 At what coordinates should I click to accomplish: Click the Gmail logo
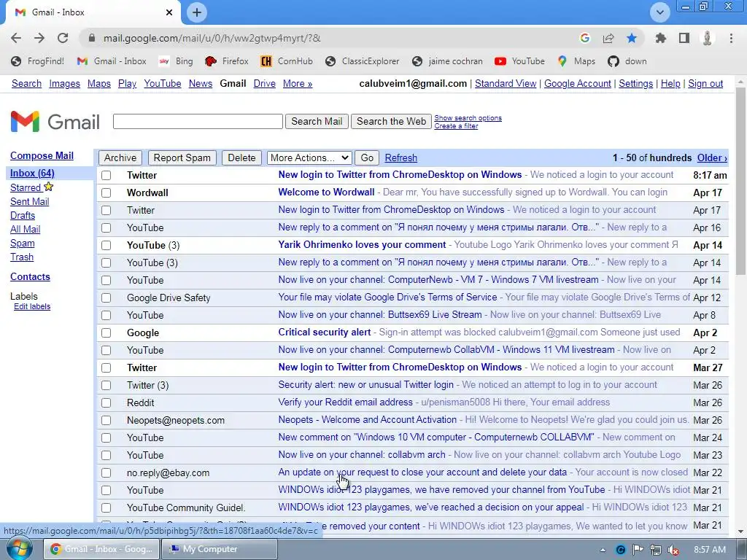pyautogui.click(x=55, y=122)
